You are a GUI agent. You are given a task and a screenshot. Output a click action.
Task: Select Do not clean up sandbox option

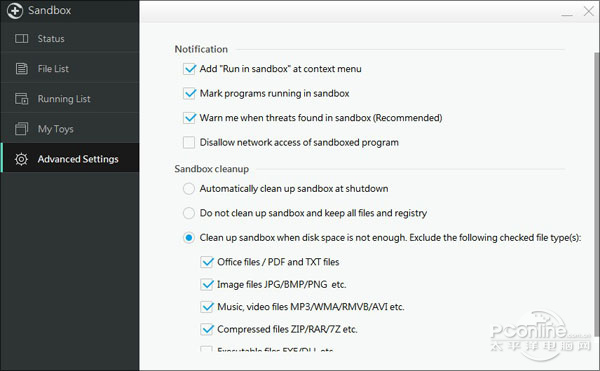click(189, 213)
